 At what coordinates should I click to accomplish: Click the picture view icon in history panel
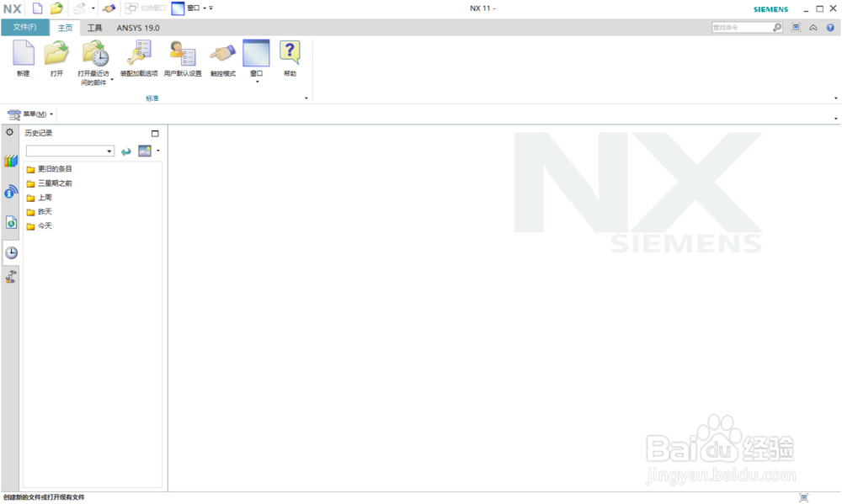coord(145,151)
